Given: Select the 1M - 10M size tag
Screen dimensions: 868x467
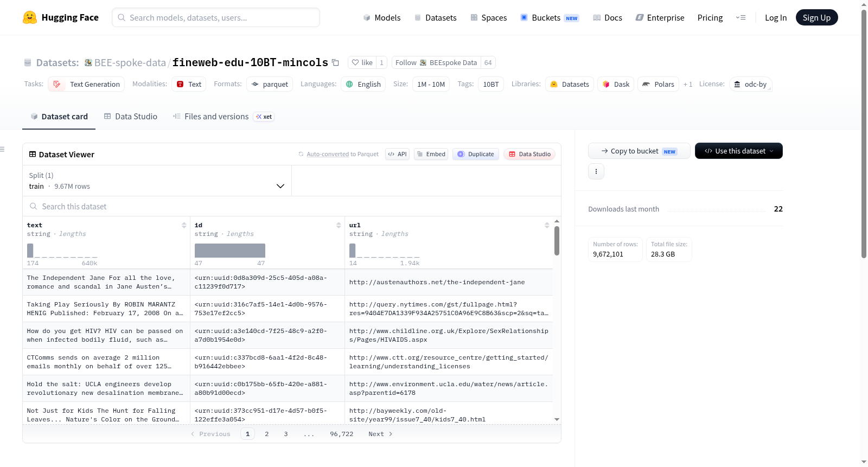Looking at the screenshot, I should (431, 84).
